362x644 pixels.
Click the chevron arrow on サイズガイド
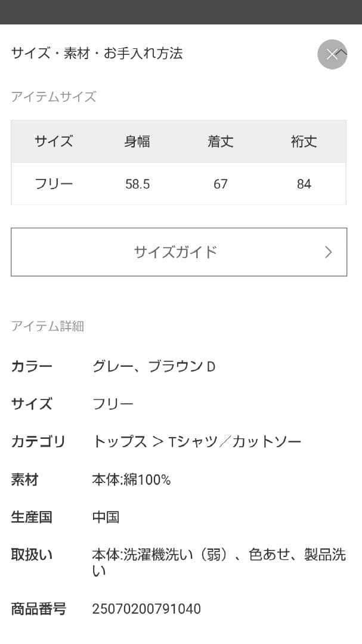pos(328,252)
